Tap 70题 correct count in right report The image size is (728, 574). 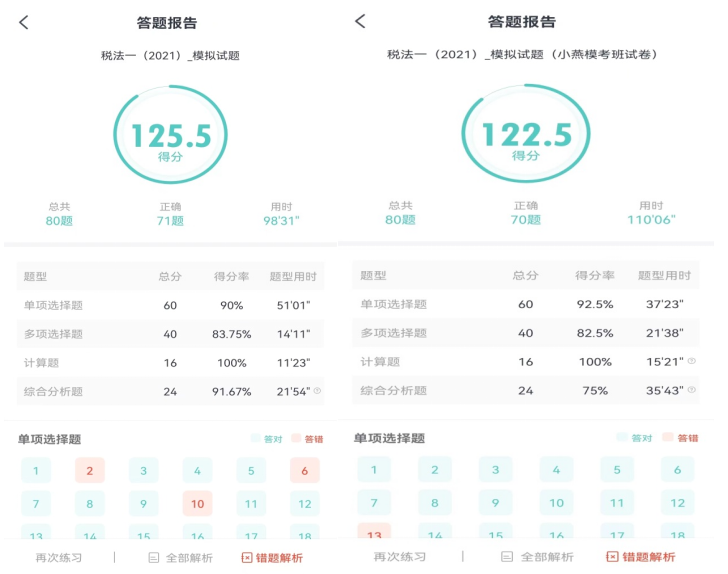(x=526, y=219)
